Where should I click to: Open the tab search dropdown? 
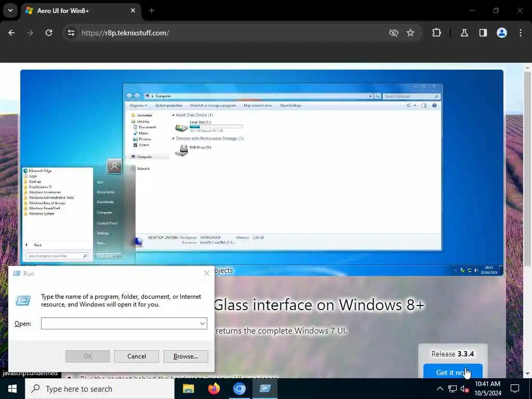(10, 10)
